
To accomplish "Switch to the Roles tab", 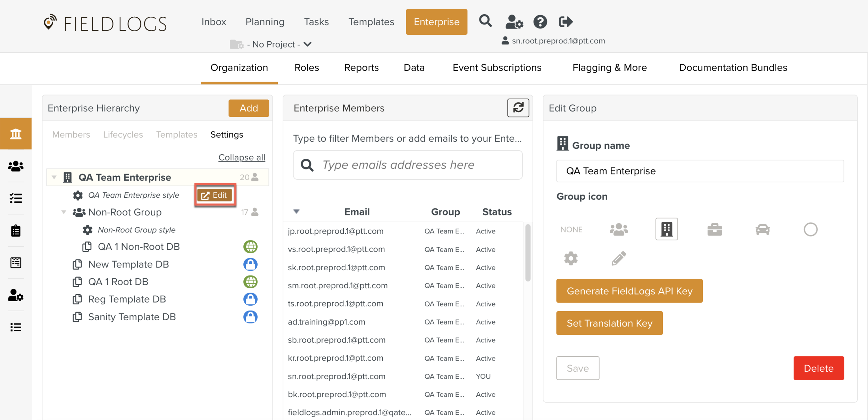I will tap(307, 67).
